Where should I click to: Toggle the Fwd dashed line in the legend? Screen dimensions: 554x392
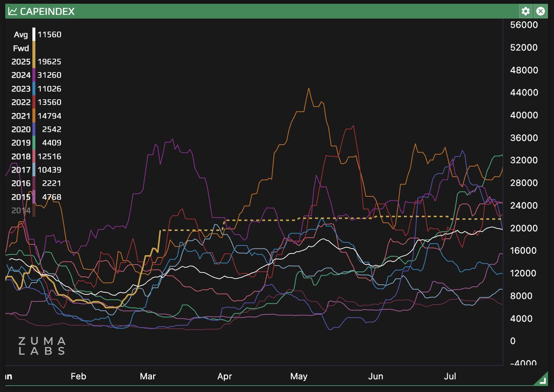21,48
